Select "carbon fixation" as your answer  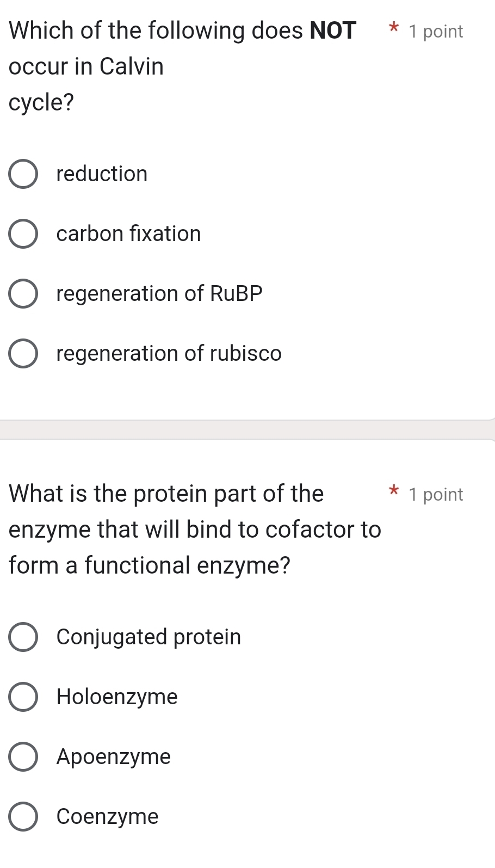tap(23, 233)
